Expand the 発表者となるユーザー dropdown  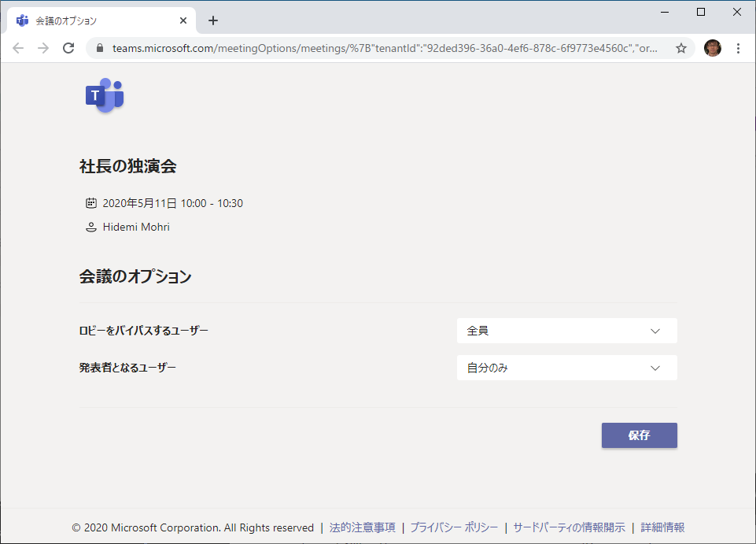566,368
